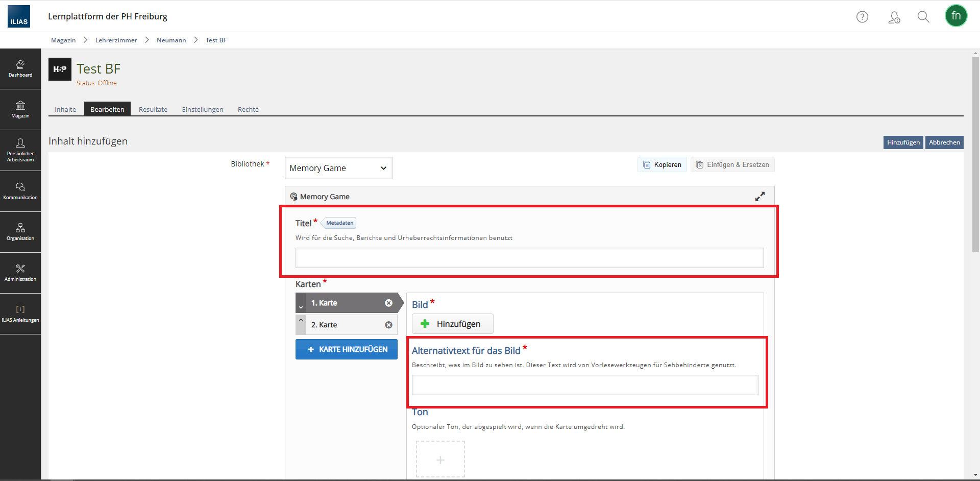Move 2. Karte up with arrow
The height and width of the screenshot is (481, 980).
[x=301, y=320]
